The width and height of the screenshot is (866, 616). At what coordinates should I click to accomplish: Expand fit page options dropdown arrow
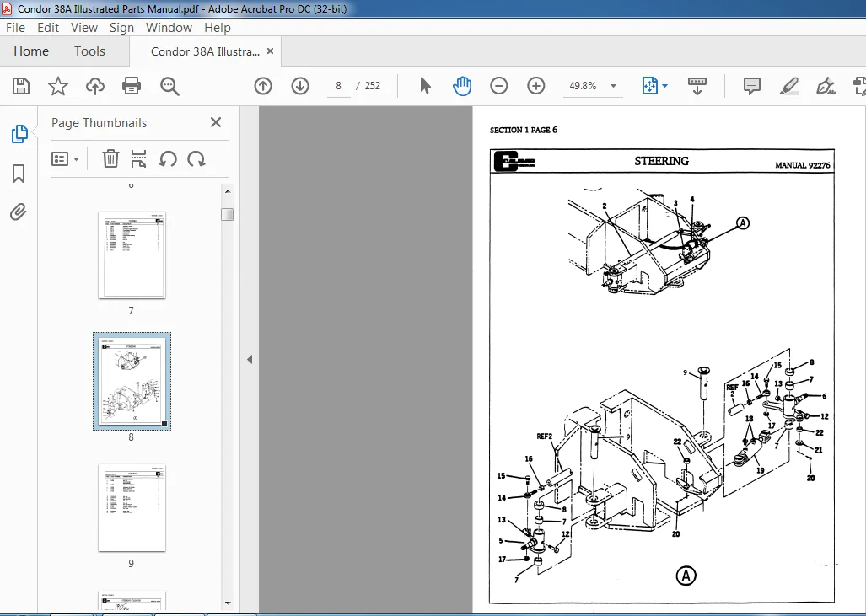[665, 86]
